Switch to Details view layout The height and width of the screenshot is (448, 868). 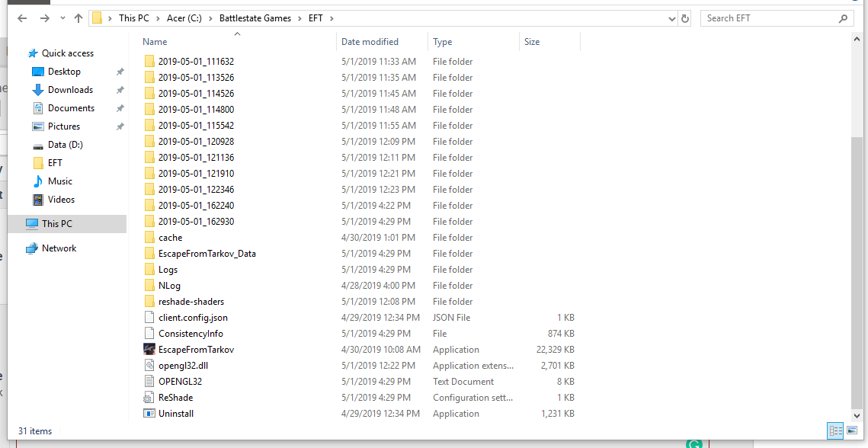coord(835,430)
